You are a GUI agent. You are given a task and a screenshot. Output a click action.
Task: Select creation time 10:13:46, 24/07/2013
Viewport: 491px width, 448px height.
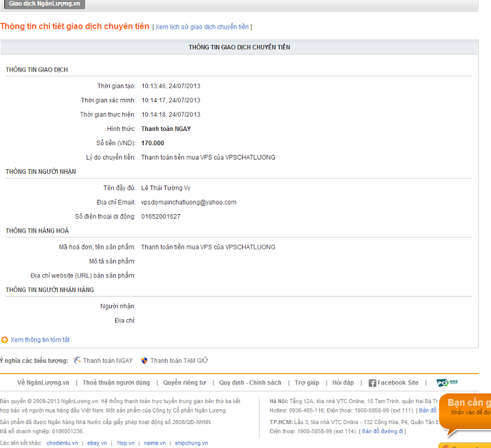[170, 86]
